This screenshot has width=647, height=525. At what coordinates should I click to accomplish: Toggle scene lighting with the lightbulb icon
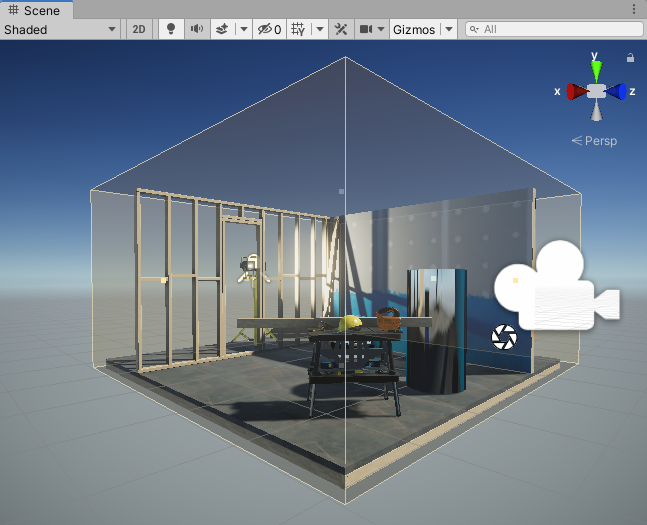click(171, 29)
